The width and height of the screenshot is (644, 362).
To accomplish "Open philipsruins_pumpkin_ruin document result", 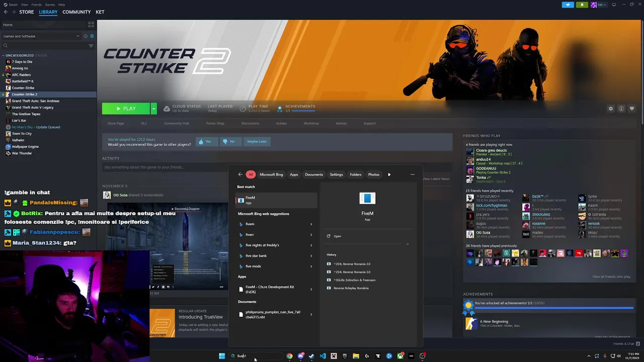I will 276,314.
